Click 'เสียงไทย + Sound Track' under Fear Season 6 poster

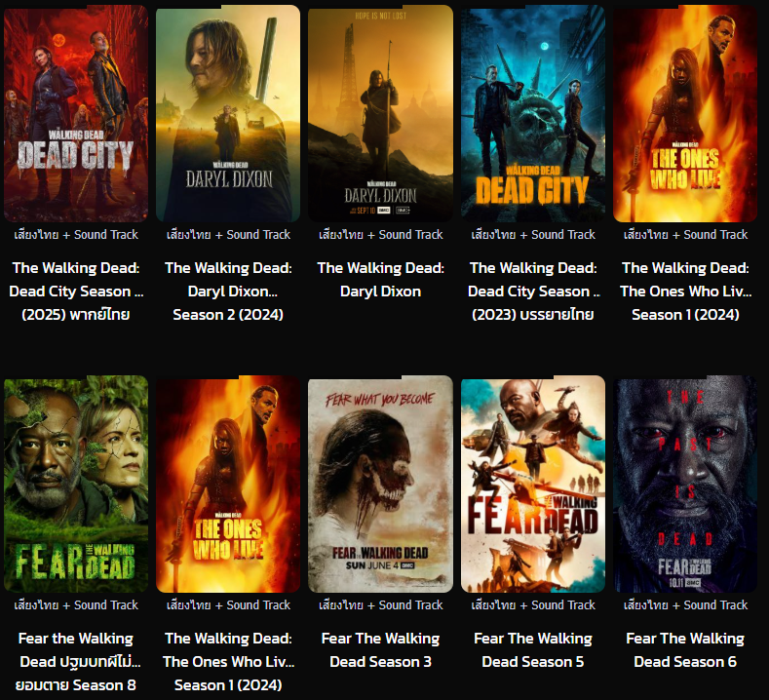(685, 604)
